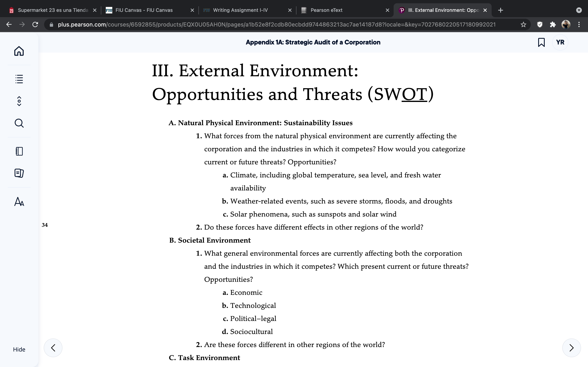The image size is (588, 367).
Task: Star this page in the address bar
Action: click(523, 24)
